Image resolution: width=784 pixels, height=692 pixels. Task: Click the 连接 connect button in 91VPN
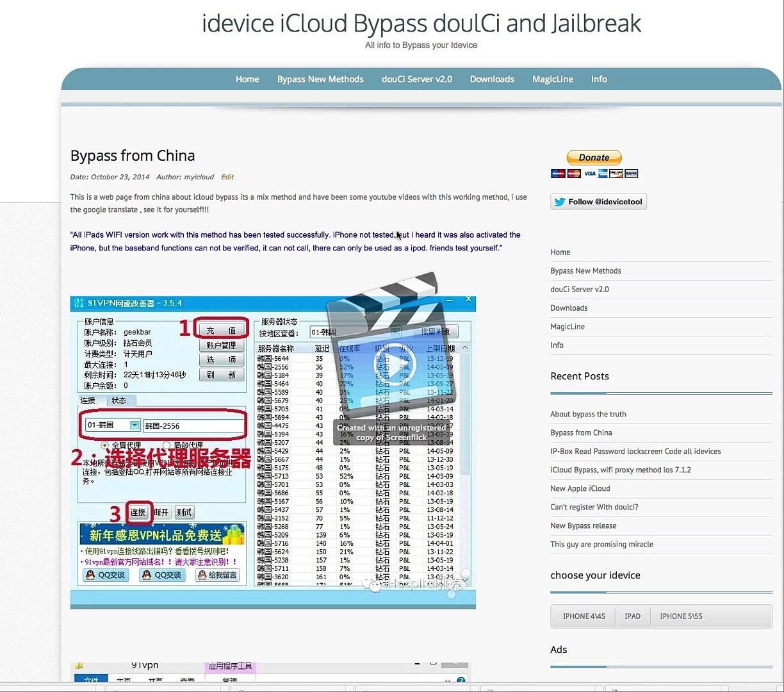[x=138, y=513]
